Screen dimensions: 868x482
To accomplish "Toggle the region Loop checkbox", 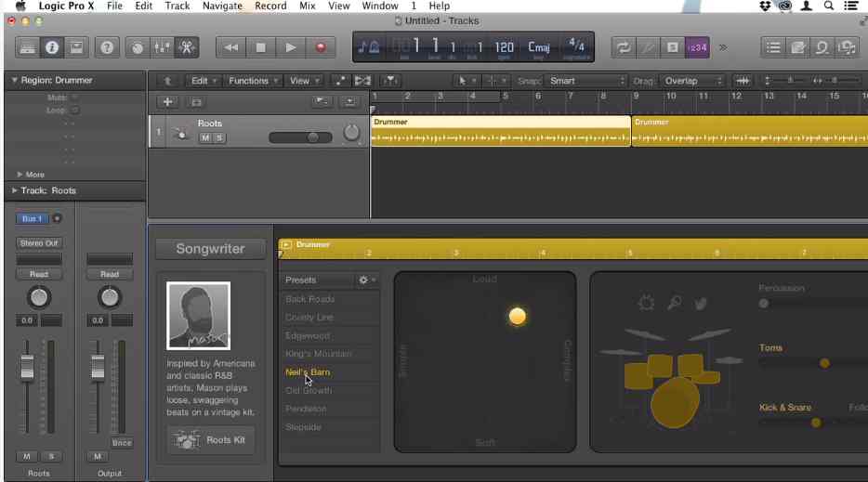I will coord(74,111).
